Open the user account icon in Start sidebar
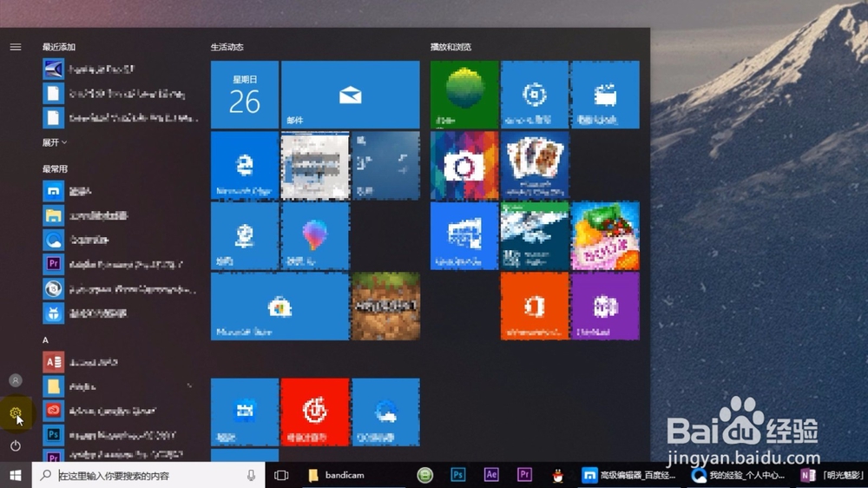The width and height of the screenshot is (868, 488). 16,380
